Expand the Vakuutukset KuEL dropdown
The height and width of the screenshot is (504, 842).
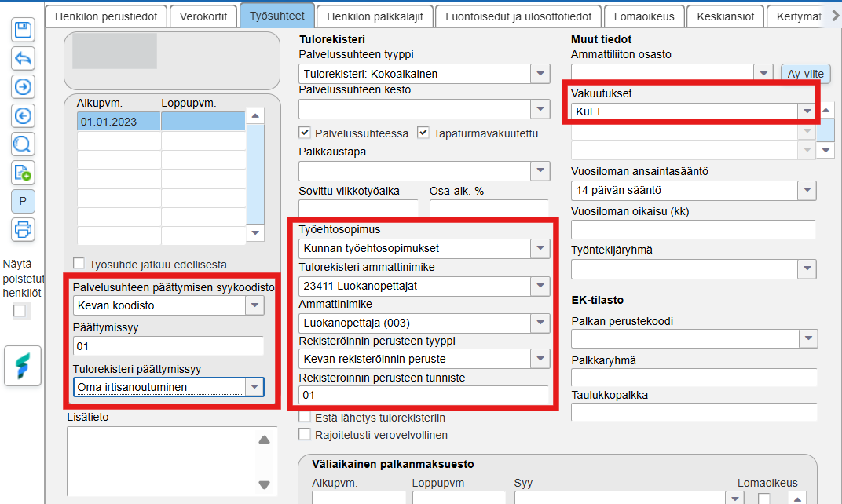tap(807, 111)
